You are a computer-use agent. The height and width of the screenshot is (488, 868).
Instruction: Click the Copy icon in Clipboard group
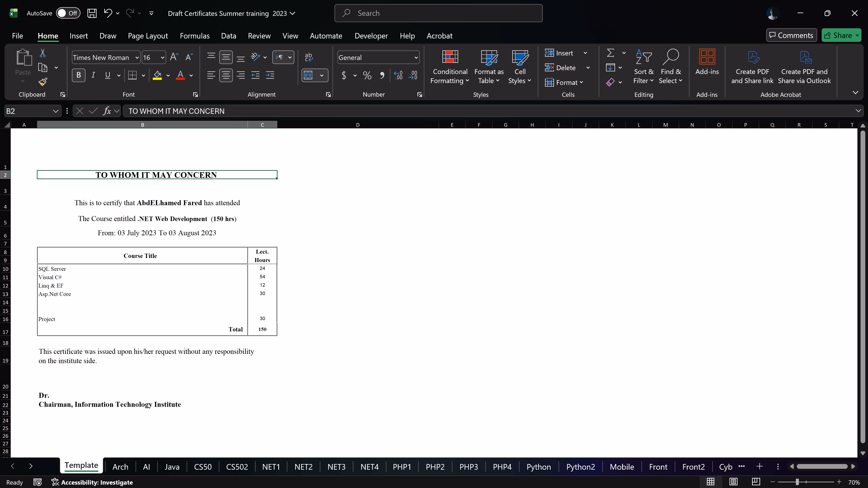click(43, 67)
